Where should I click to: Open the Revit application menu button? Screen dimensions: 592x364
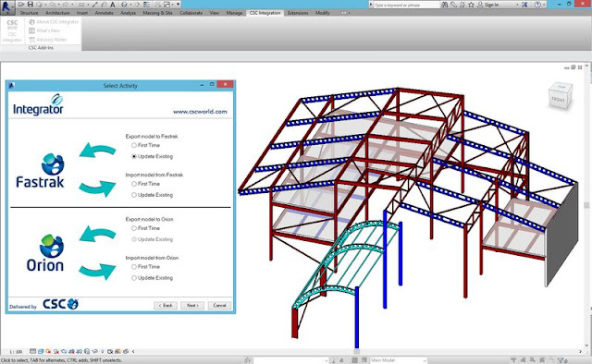(x=6, y=6)
